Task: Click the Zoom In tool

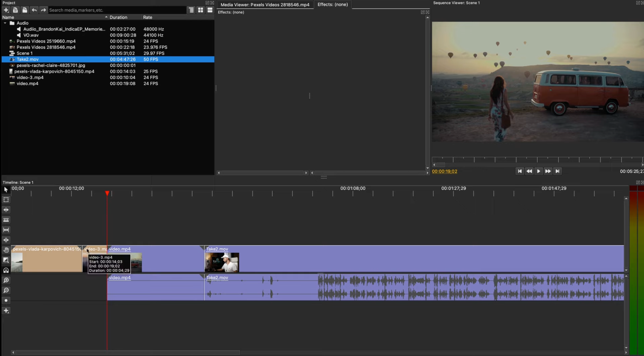Action: coord(6,280)
